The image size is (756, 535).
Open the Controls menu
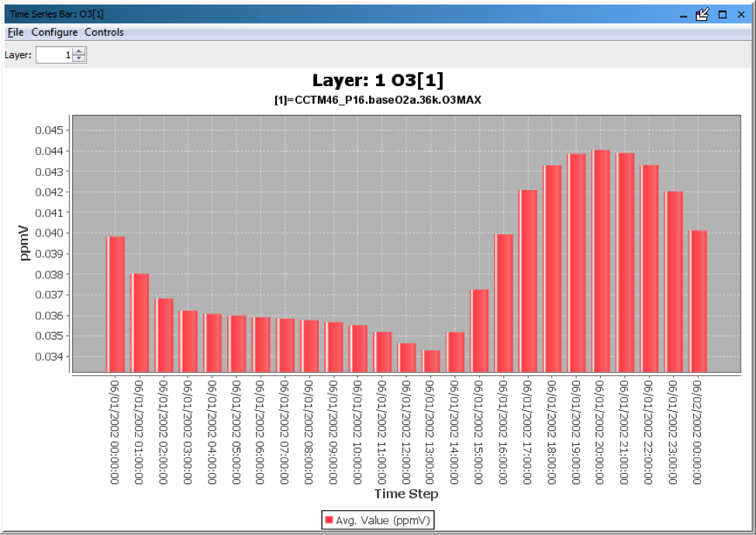click(104, 33)
